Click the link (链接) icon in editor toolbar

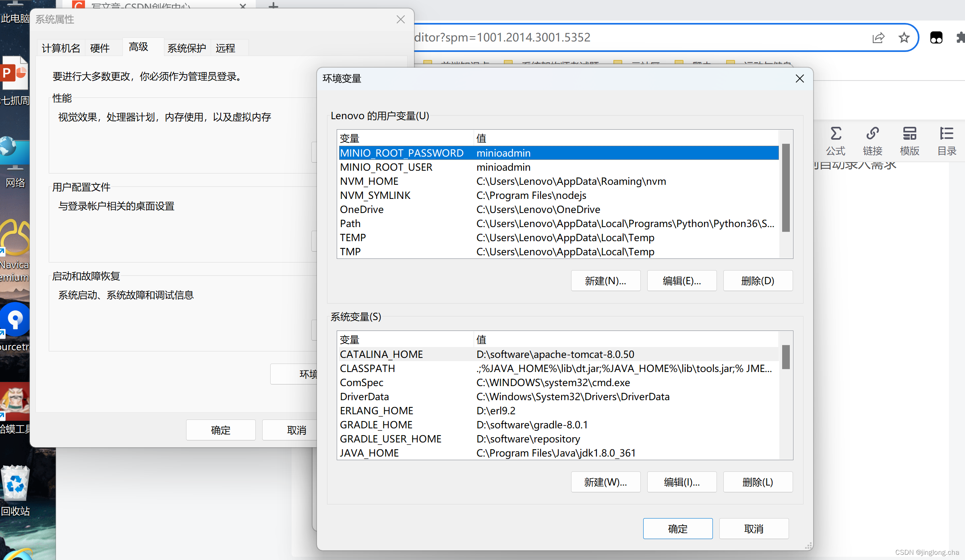pos(872,134)
